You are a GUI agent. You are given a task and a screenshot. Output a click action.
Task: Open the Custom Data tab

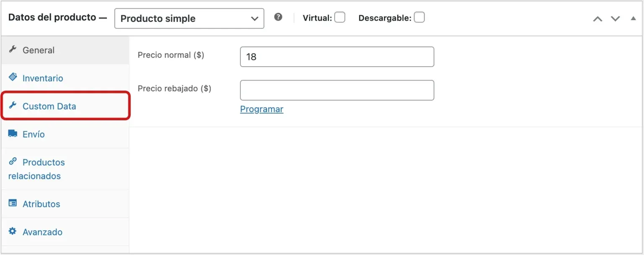(49, 106)
